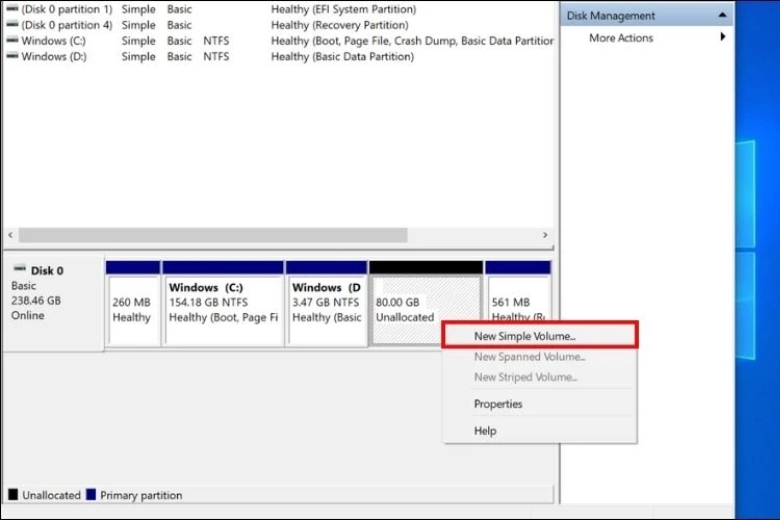Collapse the Disk Management actions header arrow
This screenshot has width=780, height=520.
723,16
